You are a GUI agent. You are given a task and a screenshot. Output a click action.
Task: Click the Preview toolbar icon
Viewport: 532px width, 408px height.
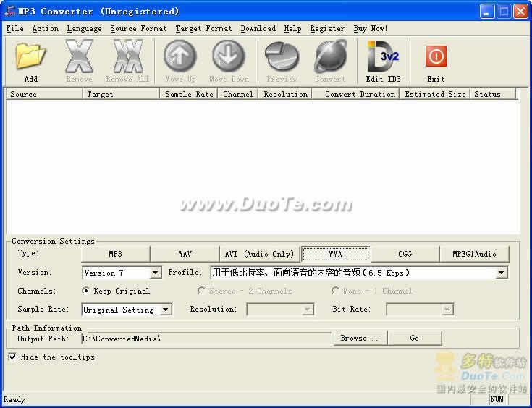(282, 57)
